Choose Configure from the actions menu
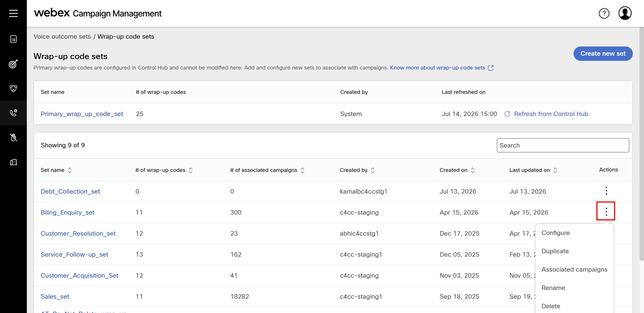Screen dimensions: 644x313 pos(555,233)
